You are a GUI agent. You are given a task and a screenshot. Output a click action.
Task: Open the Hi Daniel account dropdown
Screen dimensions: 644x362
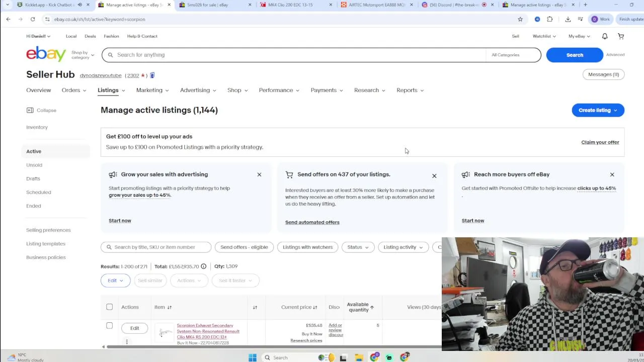tap(38, 36)
